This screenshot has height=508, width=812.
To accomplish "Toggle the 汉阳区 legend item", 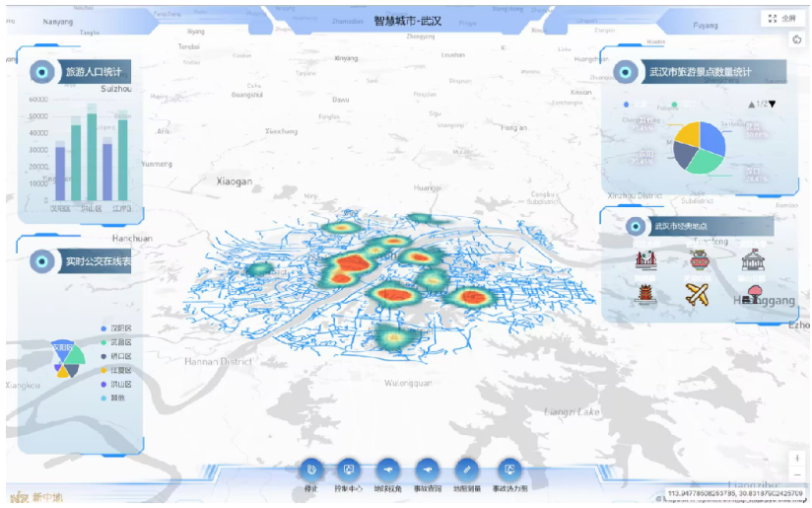I will (121, 328).
